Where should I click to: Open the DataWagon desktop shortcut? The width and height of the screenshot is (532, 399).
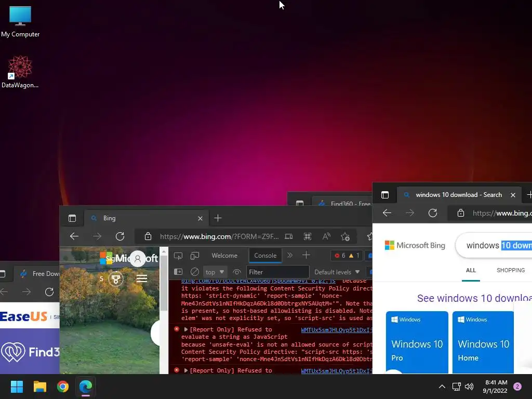tap(20, 72)
